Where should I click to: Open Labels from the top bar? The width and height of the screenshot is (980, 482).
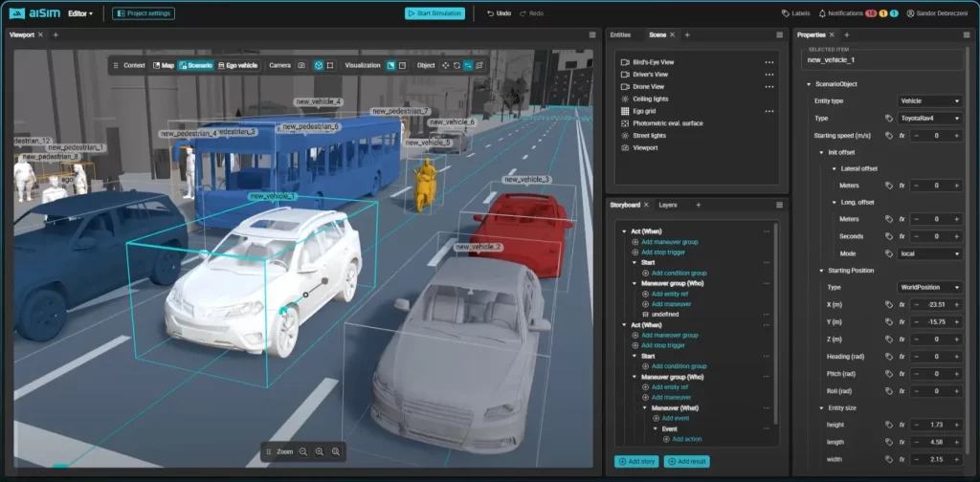pyautogui.click(x=796, y=13)
